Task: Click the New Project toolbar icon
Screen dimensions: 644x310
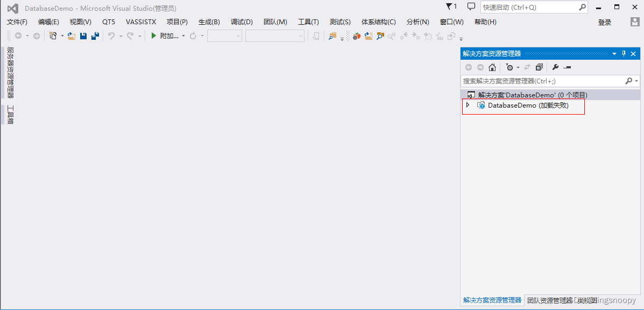Action: (x=53, y=36)
